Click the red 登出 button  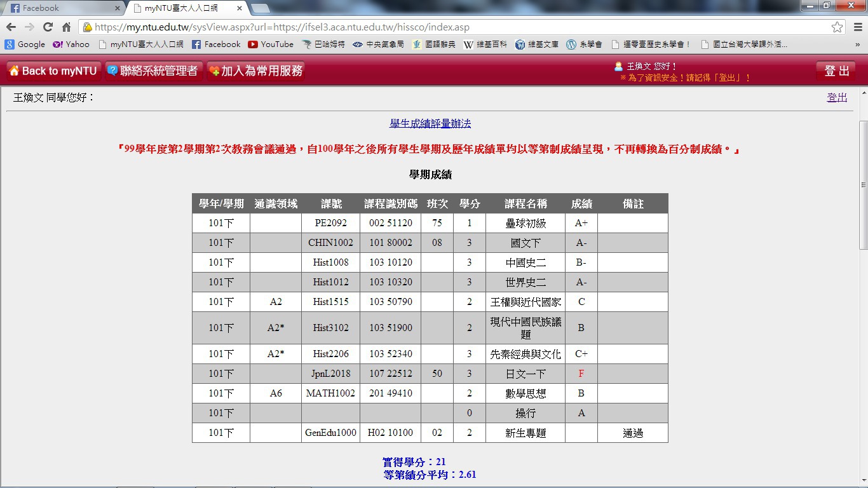[x=836, y=71]
